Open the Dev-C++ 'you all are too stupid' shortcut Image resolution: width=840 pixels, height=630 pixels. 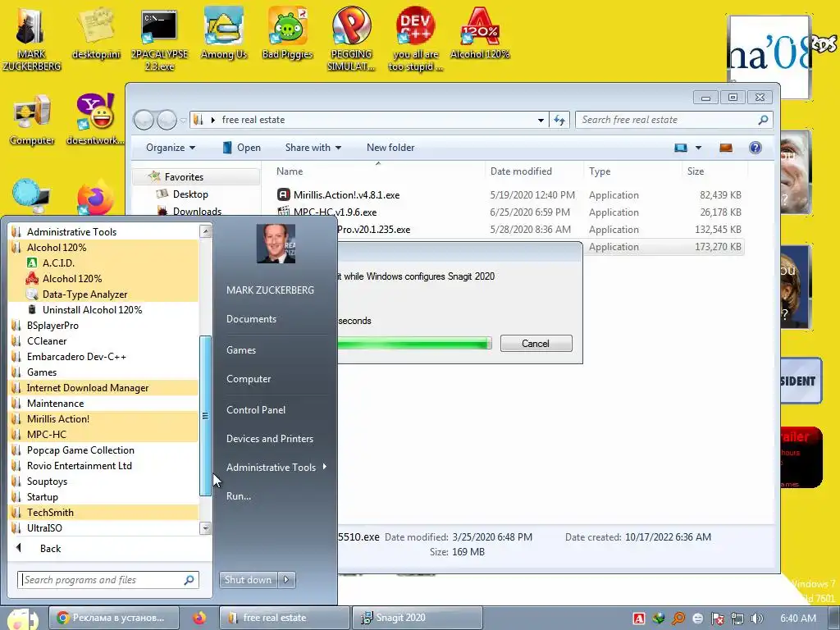pos(415,27)
